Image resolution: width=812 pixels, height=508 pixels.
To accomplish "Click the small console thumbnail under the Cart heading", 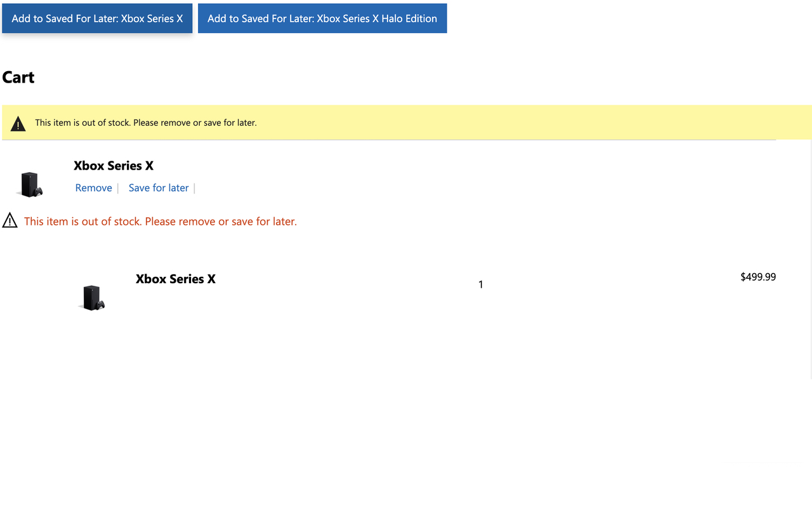I will click(x=30, y=184).
